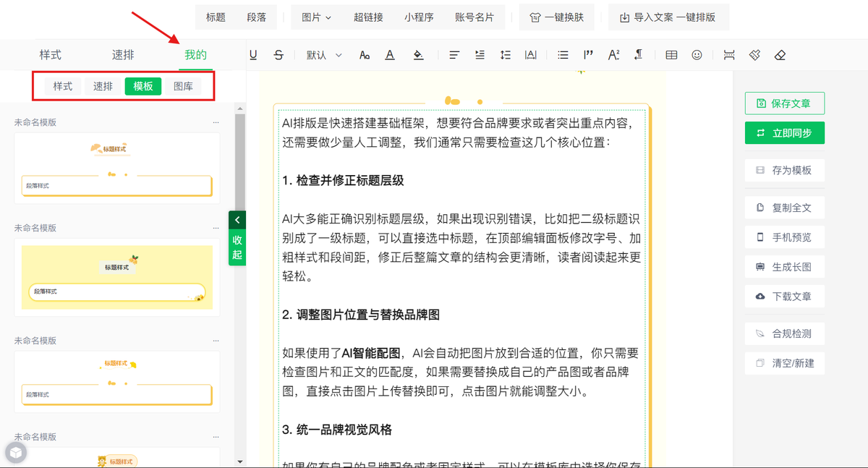The image size is (868, 468).
Task: Click heading '1. 检查并修正标题层级'
Action: pos(343,180)
